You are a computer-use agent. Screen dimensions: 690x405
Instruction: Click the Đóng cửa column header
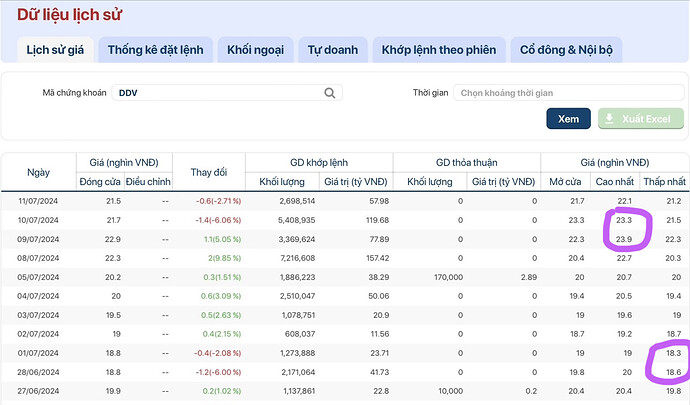coord(100,181)
